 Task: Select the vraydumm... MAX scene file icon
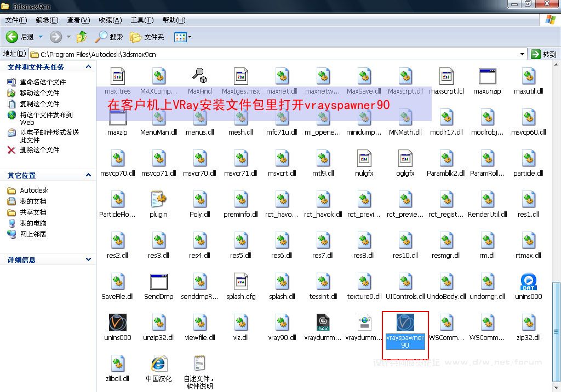[323, 322]
